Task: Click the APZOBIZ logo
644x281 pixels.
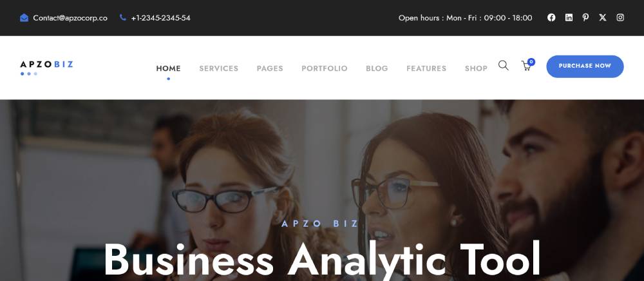Action: (x=46, y=68)
